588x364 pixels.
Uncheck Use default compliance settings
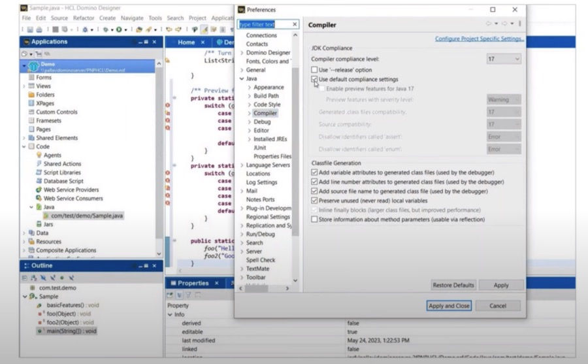(x=314, y=79)
